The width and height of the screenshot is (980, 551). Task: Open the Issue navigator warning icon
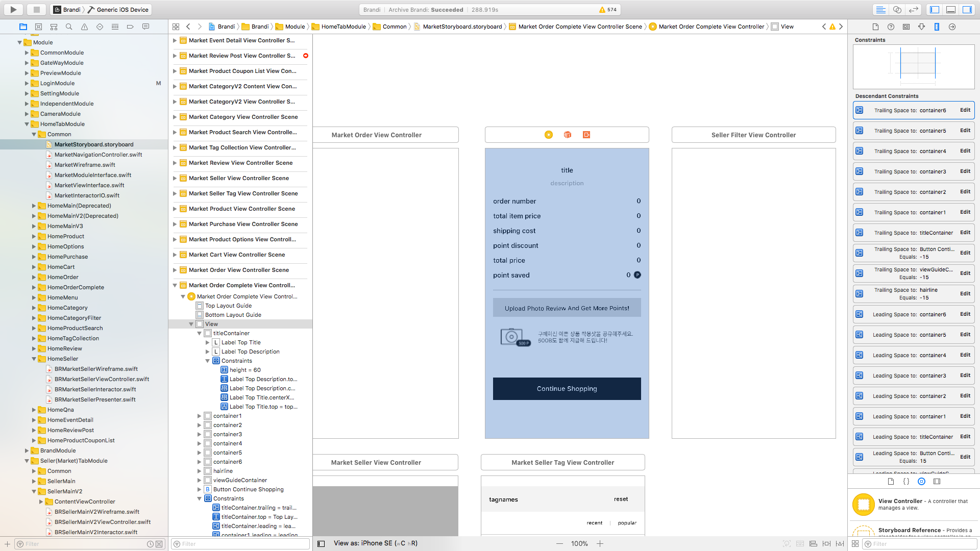(x=84, y=27)
